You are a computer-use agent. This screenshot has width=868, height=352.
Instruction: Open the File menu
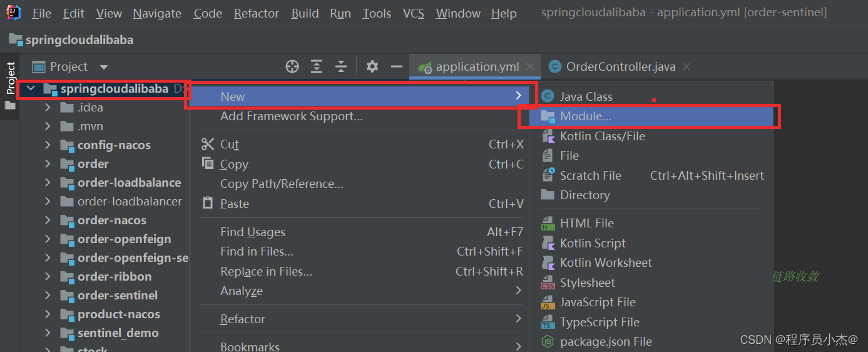coord(42,13)
